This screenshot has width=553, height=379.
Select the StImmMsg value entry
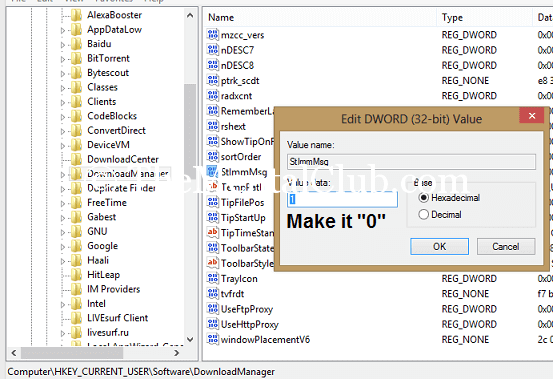coord(244,172)
